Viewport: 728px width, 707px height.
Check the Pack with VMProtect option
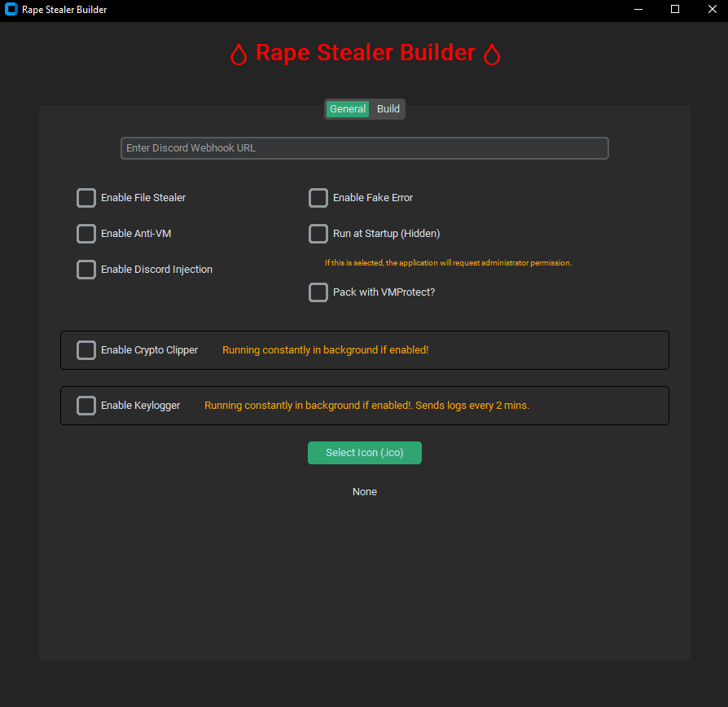(318, 292)
